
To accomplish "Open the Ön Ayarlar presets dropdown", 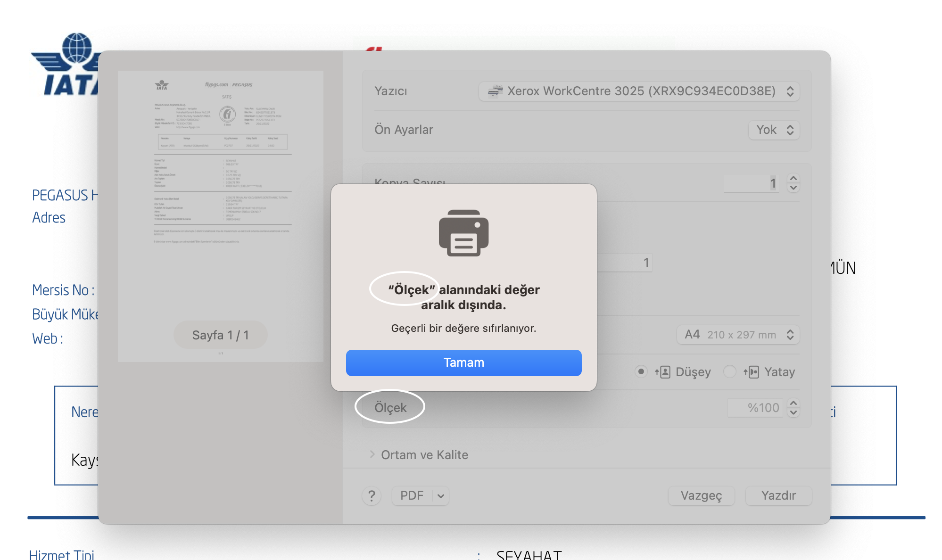I will click(x=774, y=130).
